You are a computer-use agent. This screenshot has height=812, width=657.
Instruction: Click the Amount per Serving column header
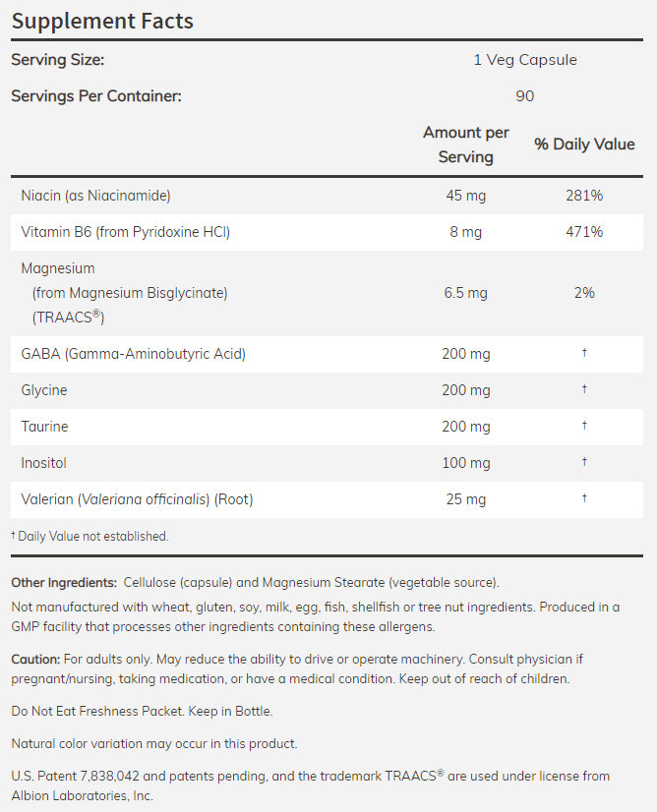(465, 145)
